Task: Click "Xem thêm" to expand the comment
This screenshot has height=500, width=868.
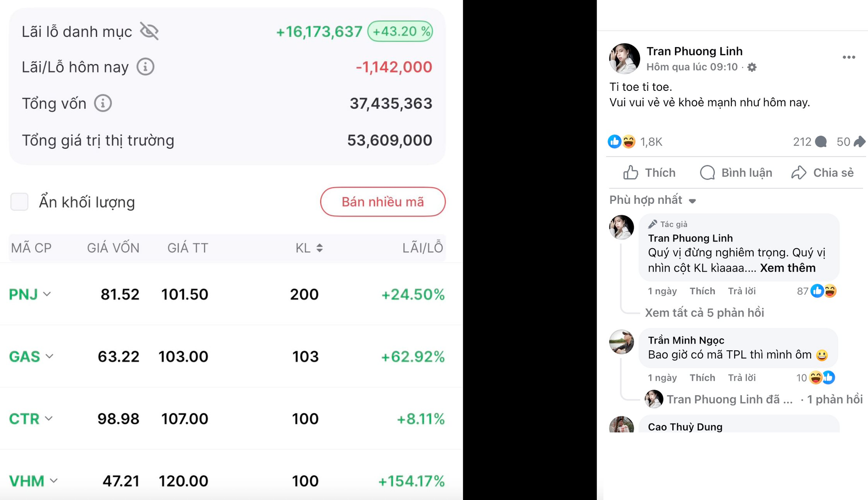Action: point(788,268)
